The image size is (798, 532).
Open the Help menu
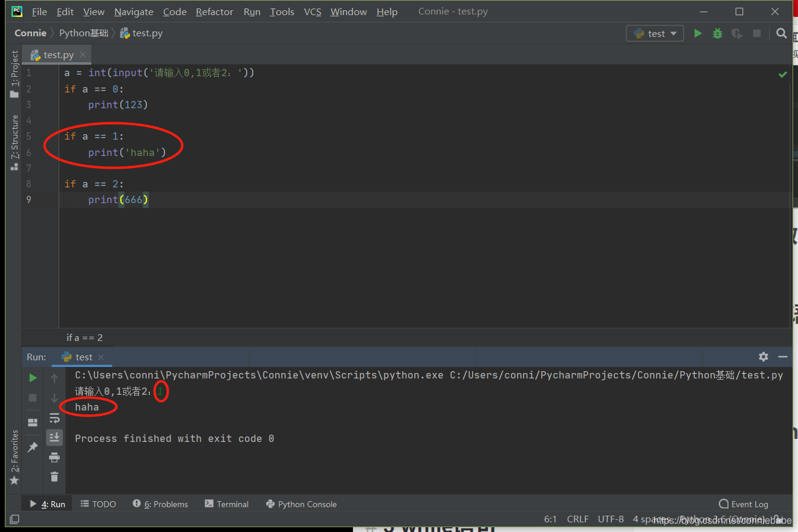pos(387,11)
